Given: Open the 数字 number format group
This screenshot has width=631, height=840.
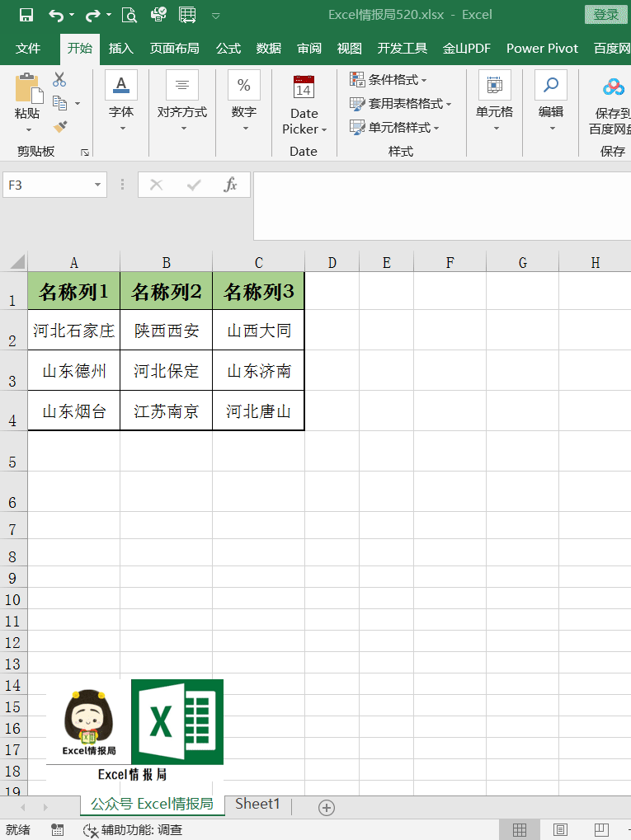Looking at the screenshot, I should (x=244, y=101).
